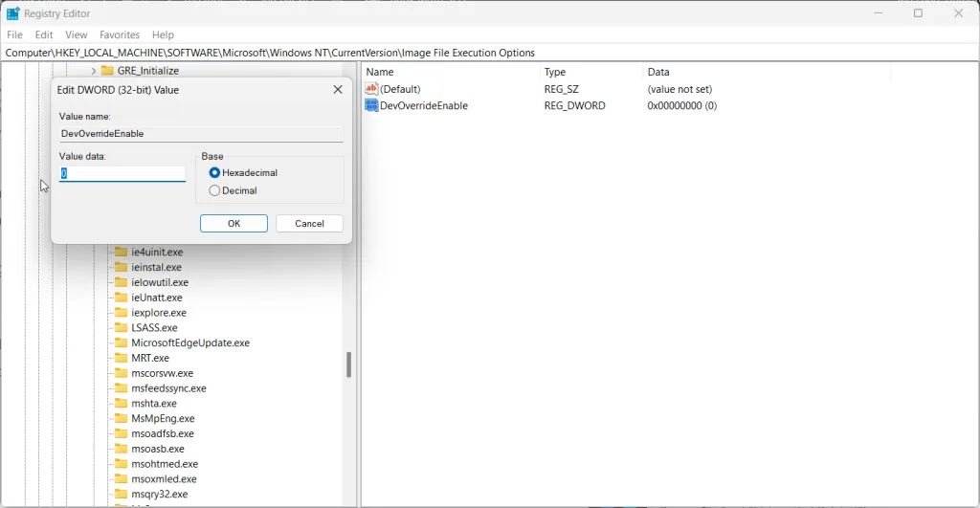Open the Edit menu

click(44, 35)
